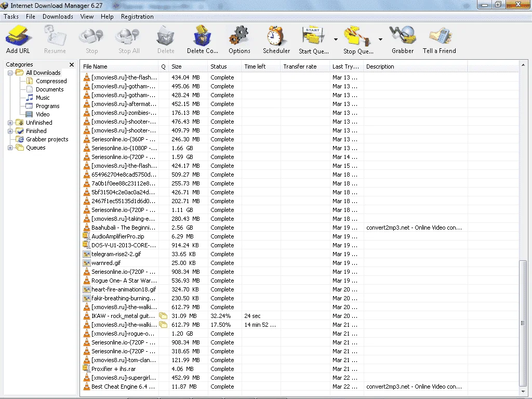This screenshot has width=532, height=399.
Task: Open the Scheduler clock icon
Action: [276, 36]
